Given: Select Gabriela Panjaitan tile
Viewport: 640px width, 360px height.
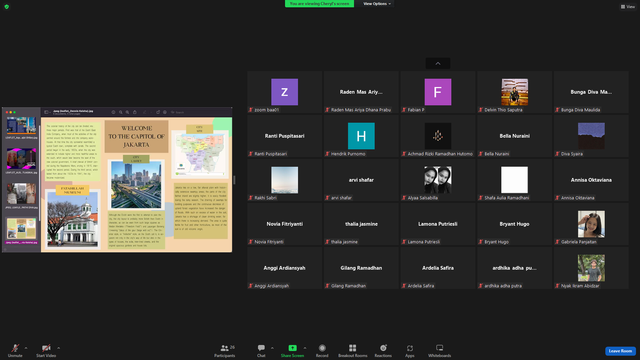Looking at the screenshot, I should (591, 224).
